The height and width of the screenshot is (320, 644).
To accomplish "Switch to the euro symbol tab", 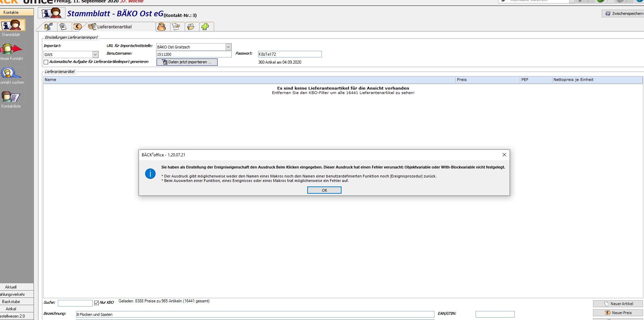I will [x=77, y=27].
